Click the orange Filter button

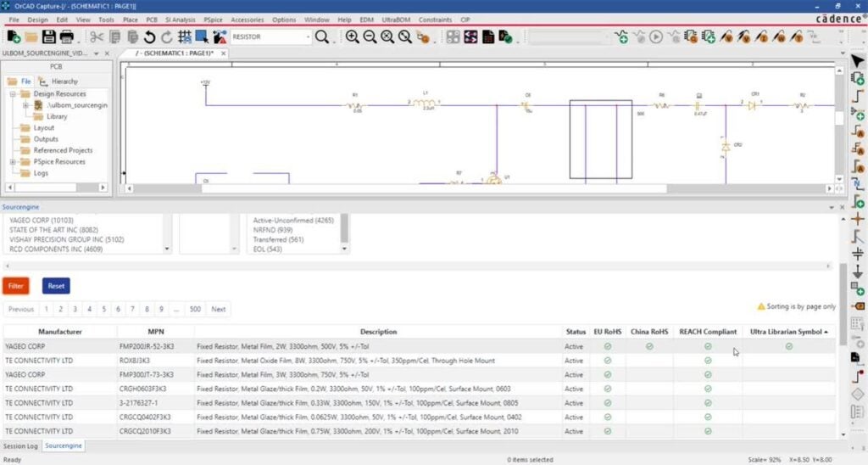pyautogui.click(x=15, y=286)
